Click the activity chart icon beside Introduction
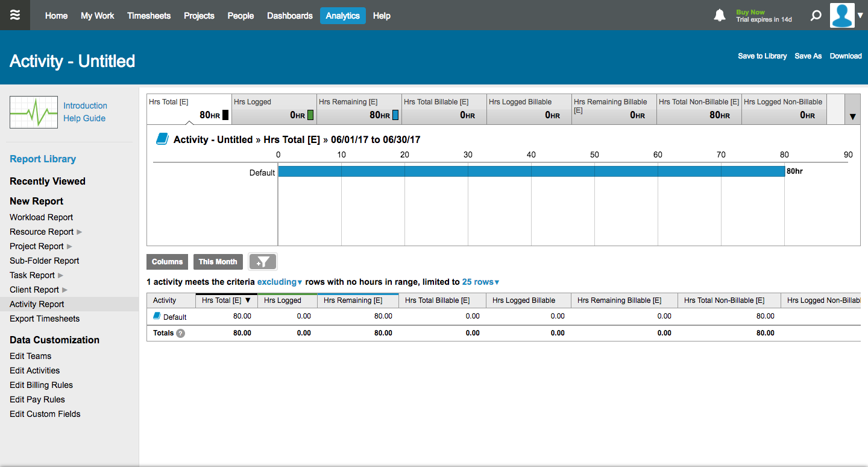Image resolution: width=868 pixels, height=467 pixels. click(x=33, y=112)
